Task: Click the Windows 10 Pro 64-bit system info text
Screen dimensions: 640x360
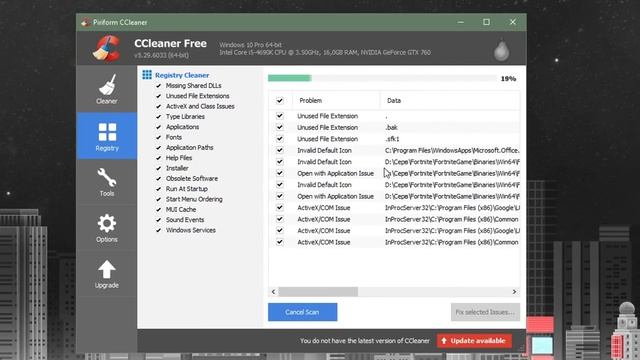Action: (251, 45)
